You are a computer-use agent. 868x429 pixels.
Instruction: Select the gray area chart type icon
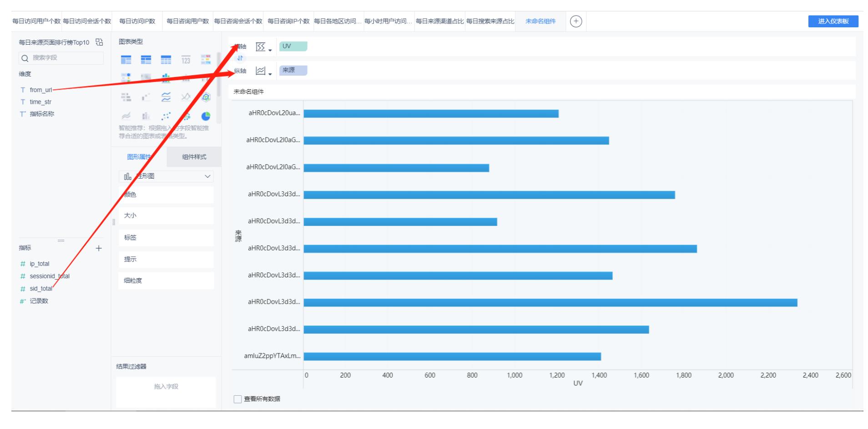[126, 116]
